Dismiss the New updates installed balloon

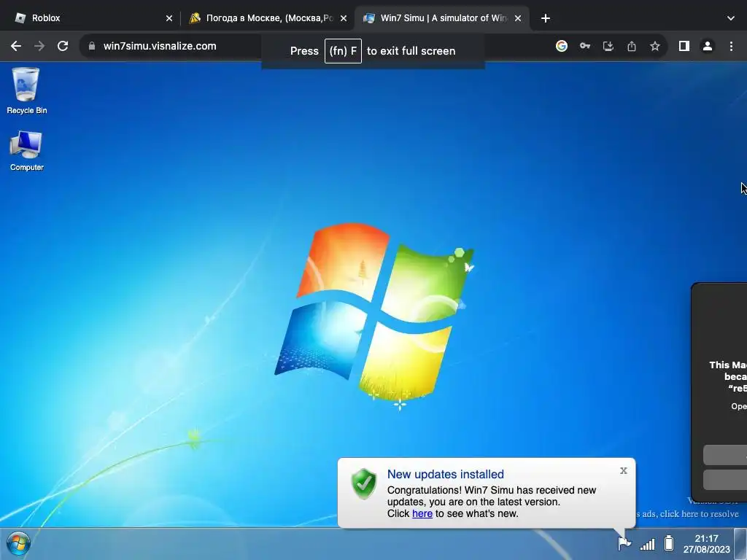click(x=623, y=470)
